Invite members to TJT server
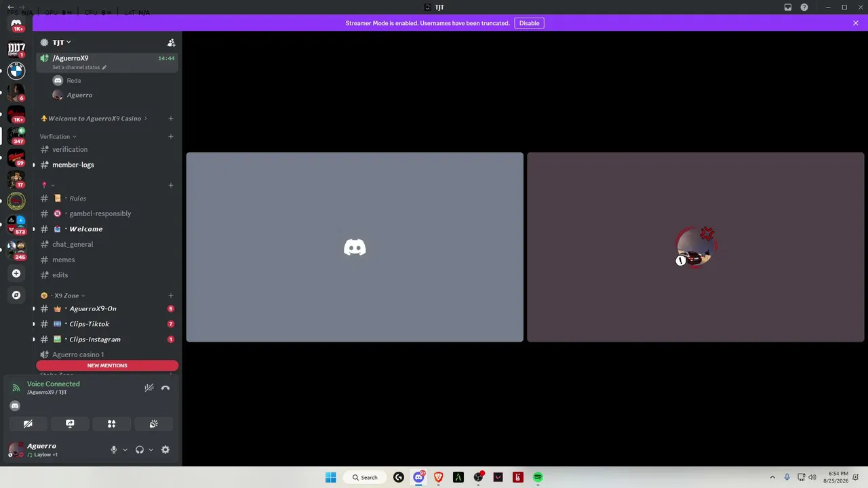This screenshot has height=488, width=868. point(171,42)
